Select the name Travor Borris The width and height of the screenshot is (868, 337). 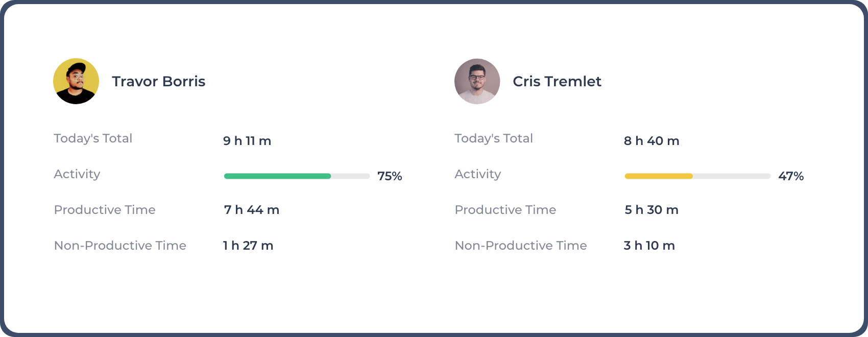pos(159,81)
